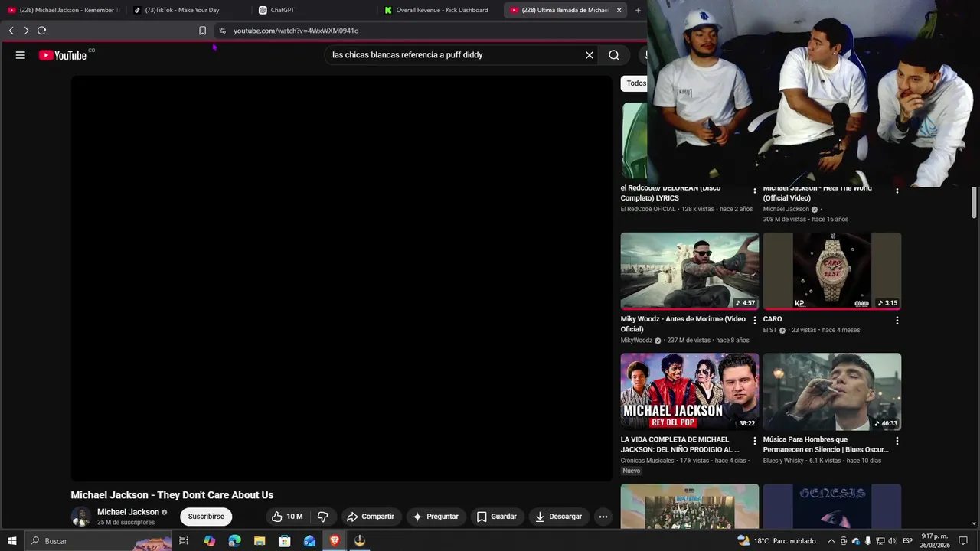Run the search with magnifier button
980x551 pixels.
(614, 55)
